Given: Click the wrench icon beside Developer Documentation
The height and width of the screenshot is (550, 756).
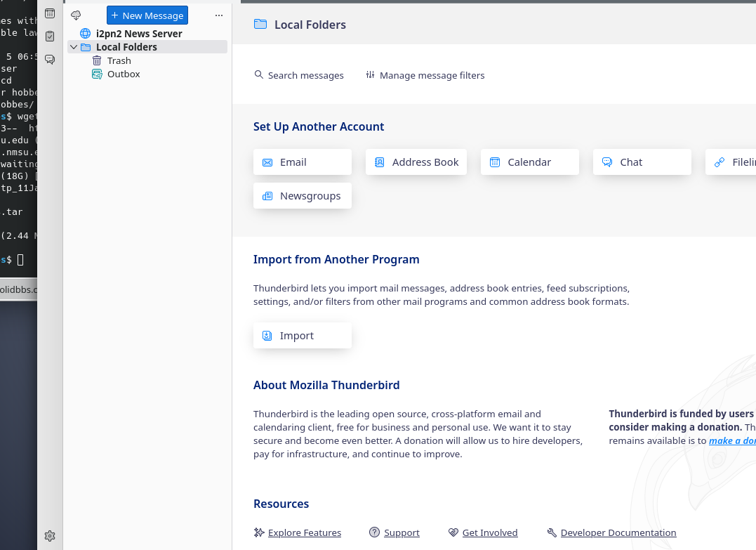Looking at the screenshot, I should click(x=552, y=532).
